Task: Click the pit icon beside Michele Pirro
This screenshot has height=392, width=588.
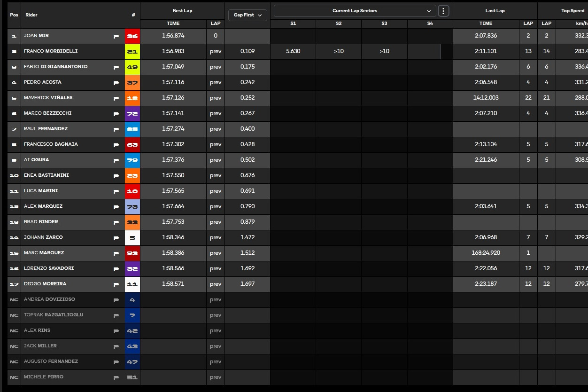Action: [x=116, y=377]
